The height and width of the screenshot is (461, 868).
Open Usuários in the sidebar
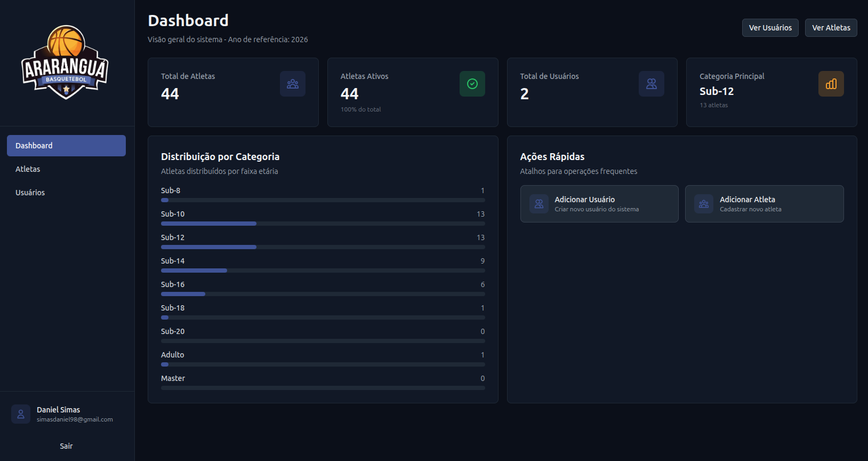(x=66, y=193)
